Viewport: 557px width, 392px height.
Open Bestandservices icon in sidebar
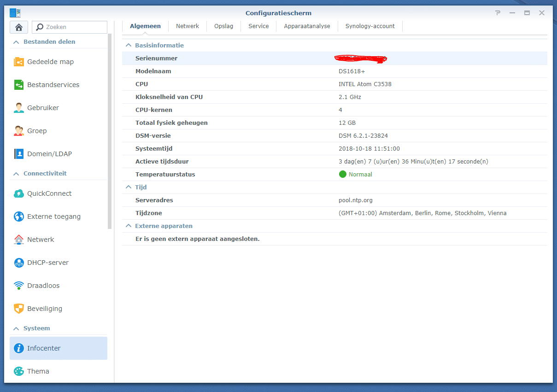(19, 85)
